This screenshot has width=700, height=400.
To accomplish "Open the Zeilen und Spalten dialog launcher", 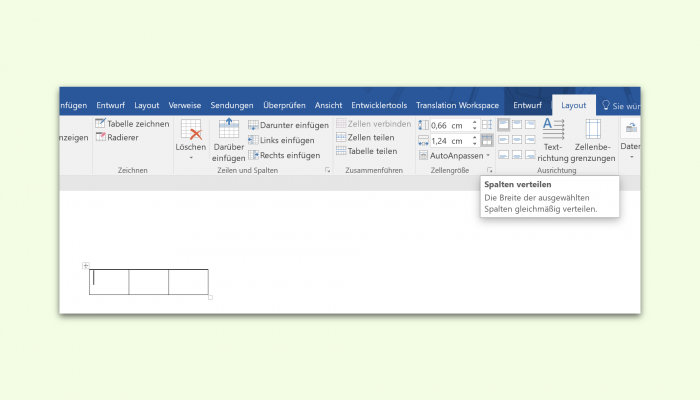I will 328,170.
